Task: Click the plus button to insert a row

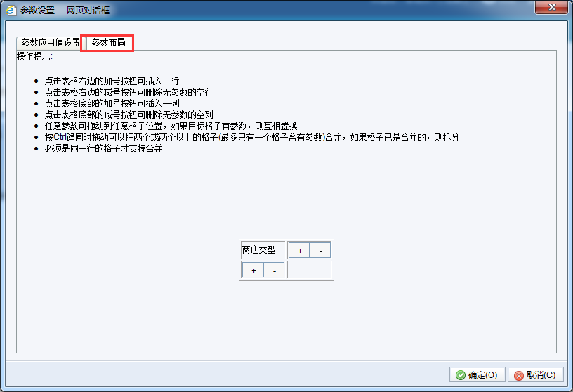Action: (x=299, y=251)
